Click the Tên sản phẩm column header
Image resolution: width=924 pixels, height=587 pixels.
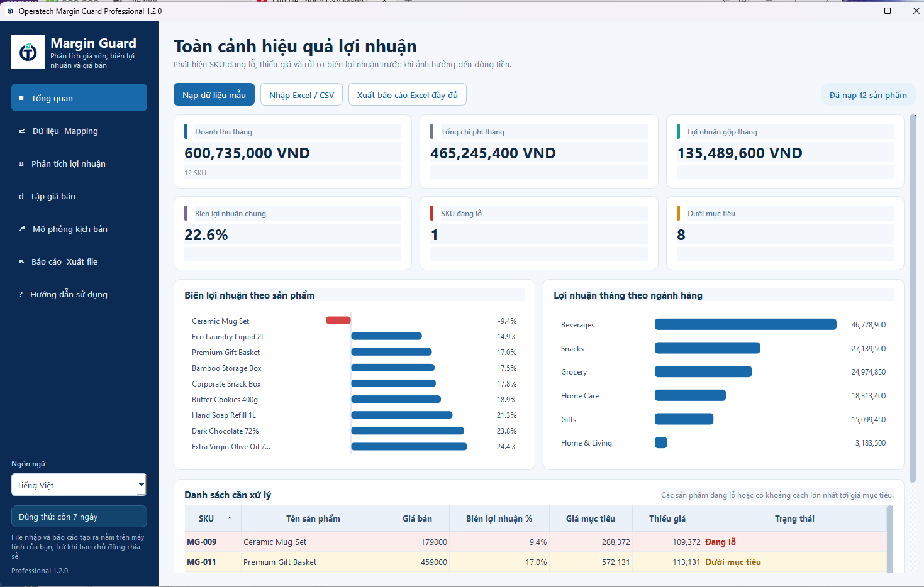[313, 518]
